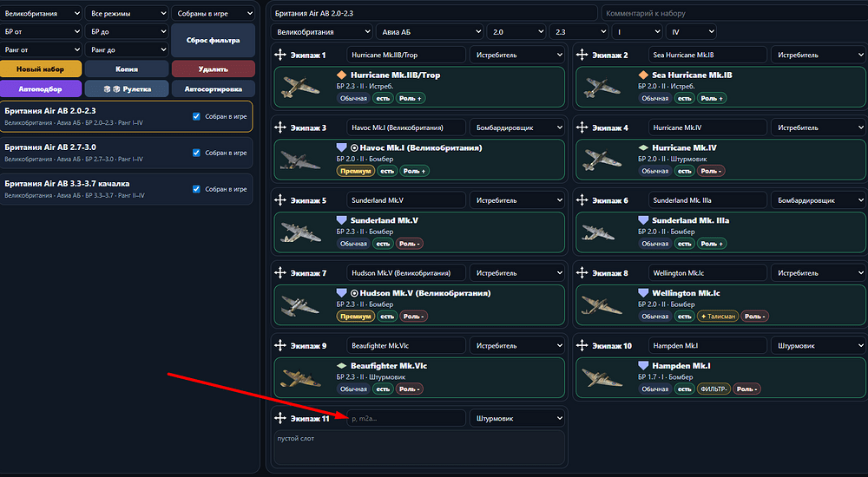Click the 'Комментарий к набору' field
This screenshot has height=477, width=868.
pyautogui.click(x=734, y=13)
